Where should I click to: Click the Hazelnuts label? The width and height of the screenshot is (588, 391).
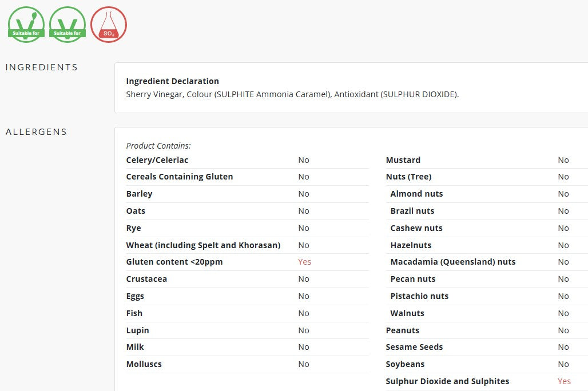pos(411,245)
